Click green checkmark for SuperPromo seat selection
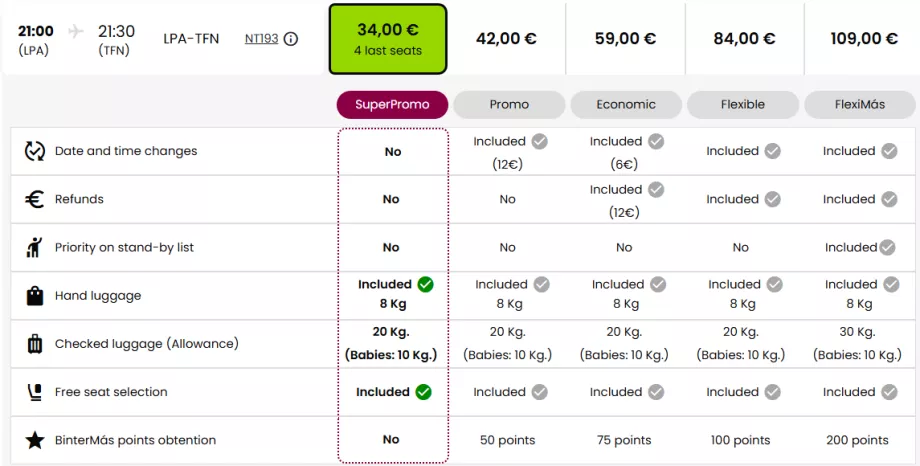 tap(423, 392)
